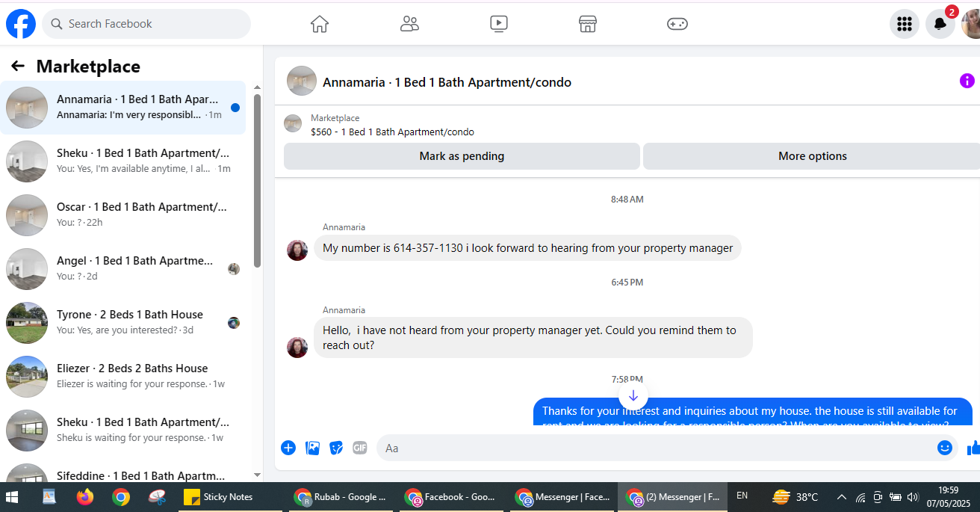980x512 pixels.
Task: Open Firefox from taskbar
Action: 85,497
